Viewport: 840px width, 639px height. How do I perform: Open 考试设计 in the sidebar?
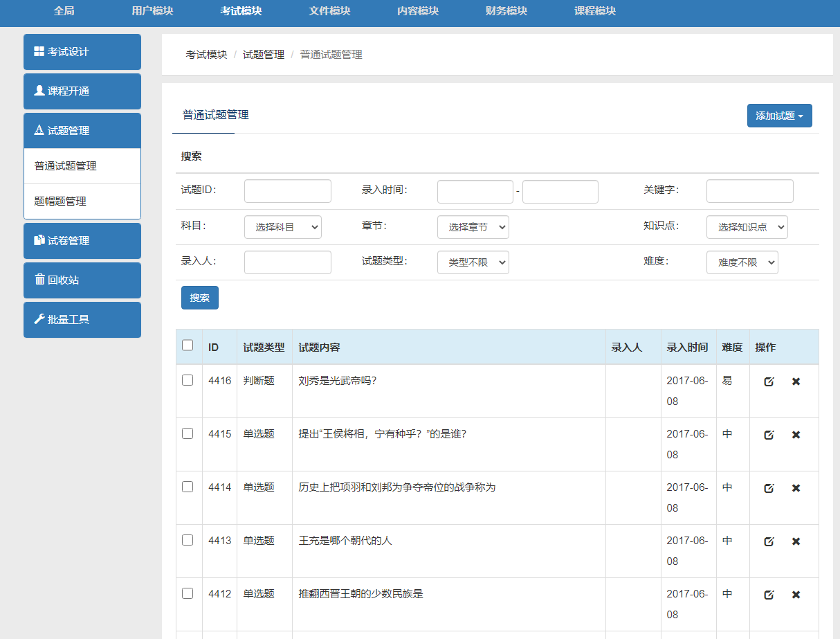(82, 52)
